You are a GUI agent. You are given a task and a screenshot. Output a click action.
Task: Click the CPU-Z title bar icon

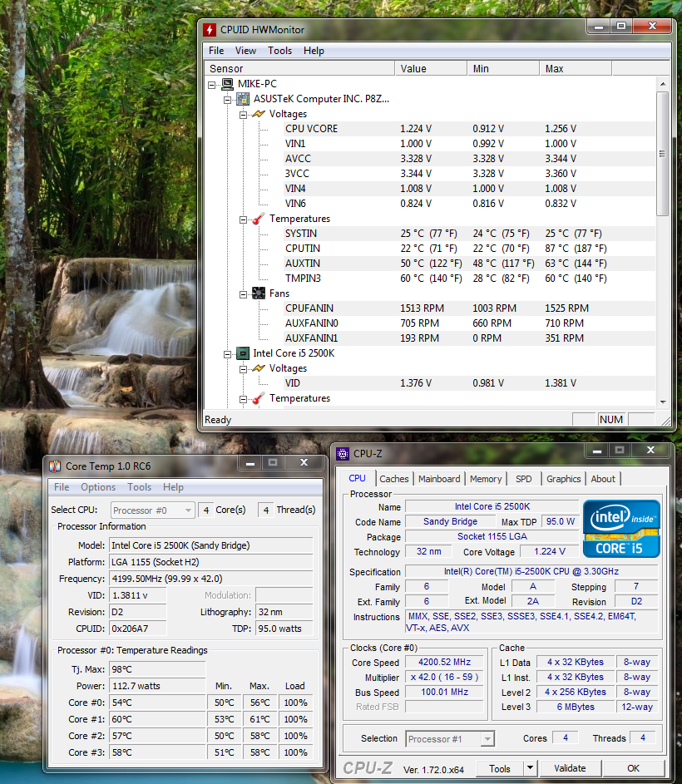343,453
